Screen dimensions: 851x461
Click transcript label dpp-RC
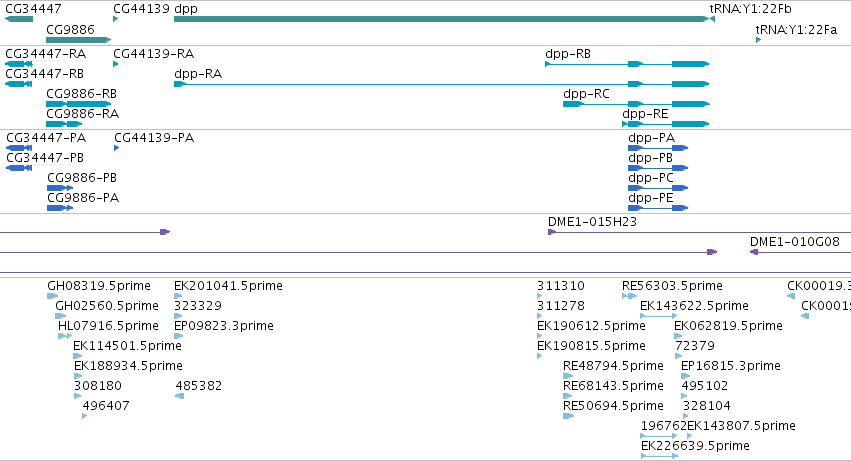(x=587, y=94)
